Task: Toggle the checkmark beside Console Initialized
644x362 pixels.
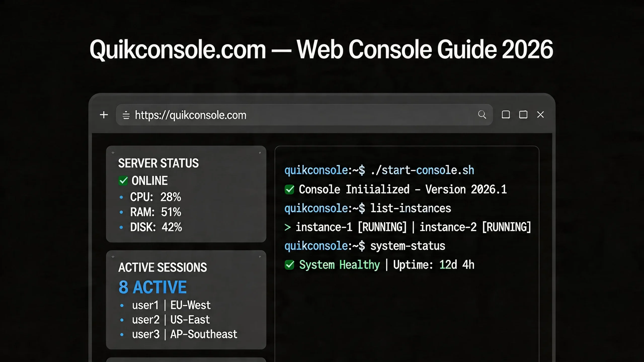Action: [289, 189]
